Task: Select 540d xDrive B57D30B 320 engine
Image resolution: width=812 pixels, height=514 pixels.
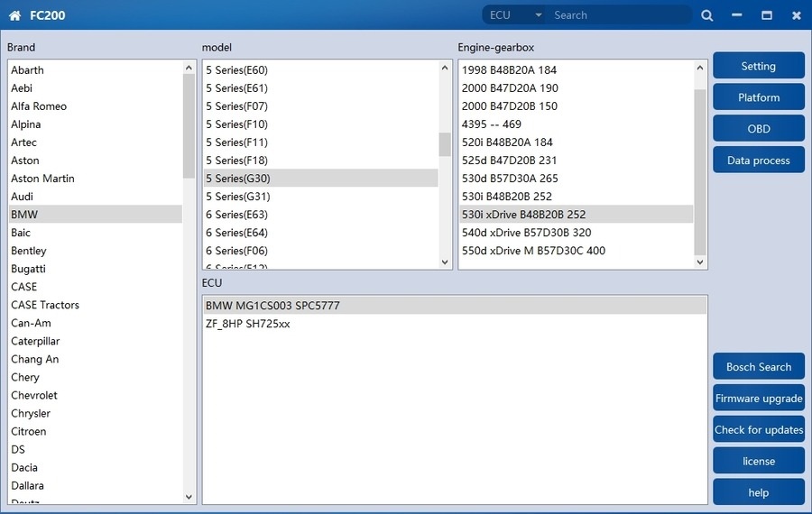Action: click(526, 233)
